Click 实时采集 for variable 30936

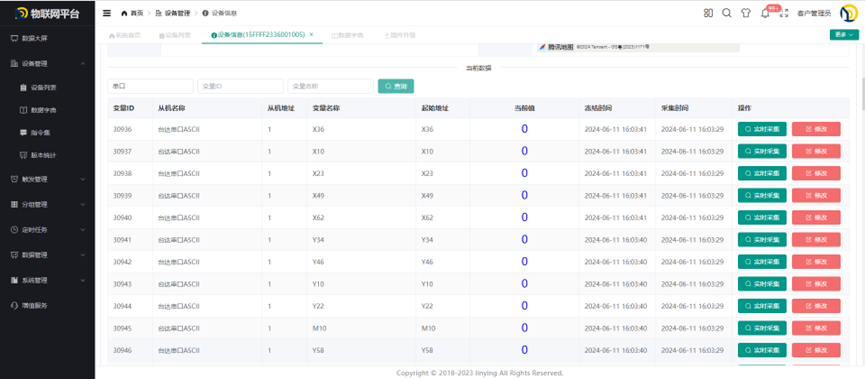pyautogui.click(x=762, y=129)
